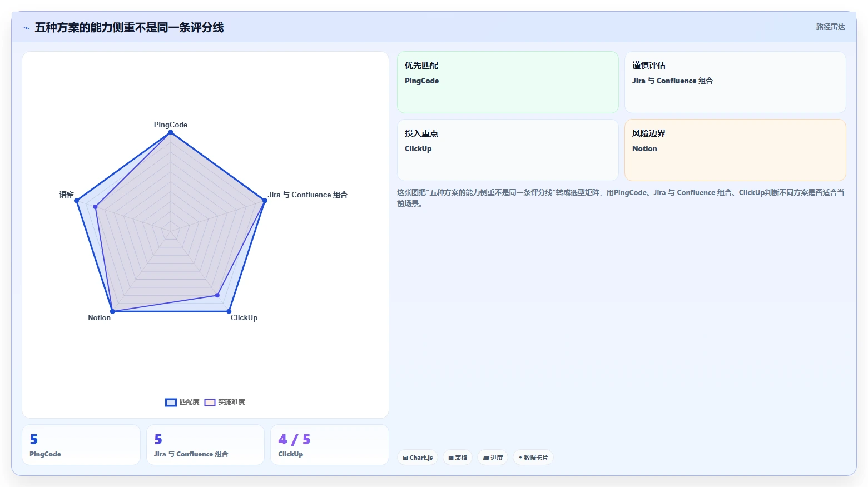The image size is (868, 487).
Task: Click the 4 / 5 value text
Action: 294,440
